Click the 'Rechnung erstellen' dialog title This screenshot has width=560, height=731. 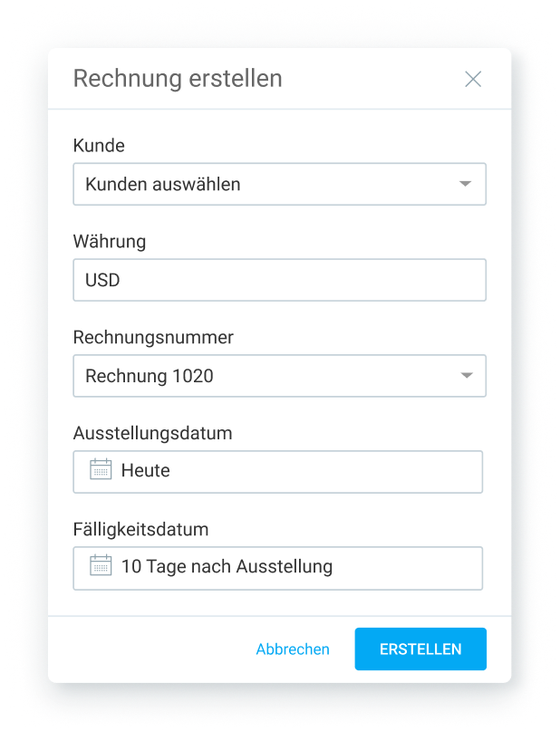[x=178, y=79]
